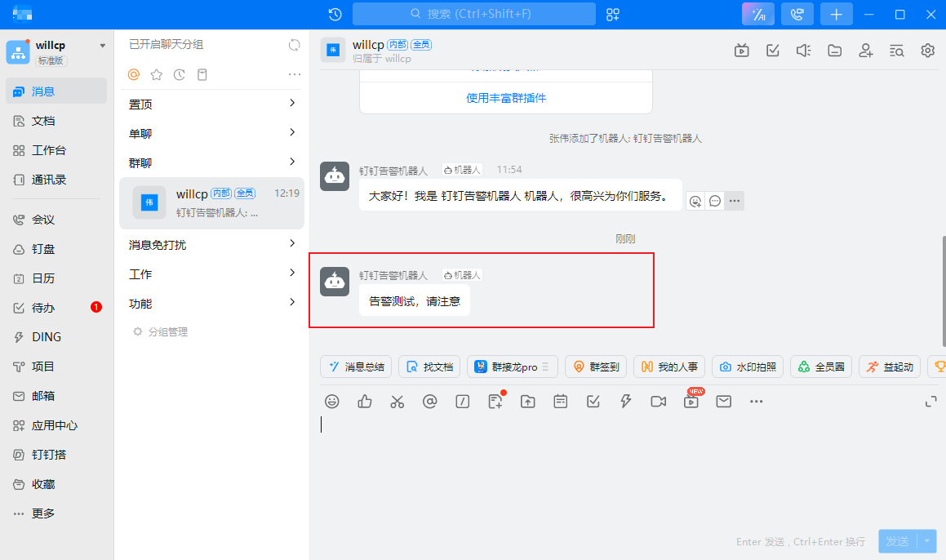
Task: Filter recent chats clock icon
Action: (180, 74)
